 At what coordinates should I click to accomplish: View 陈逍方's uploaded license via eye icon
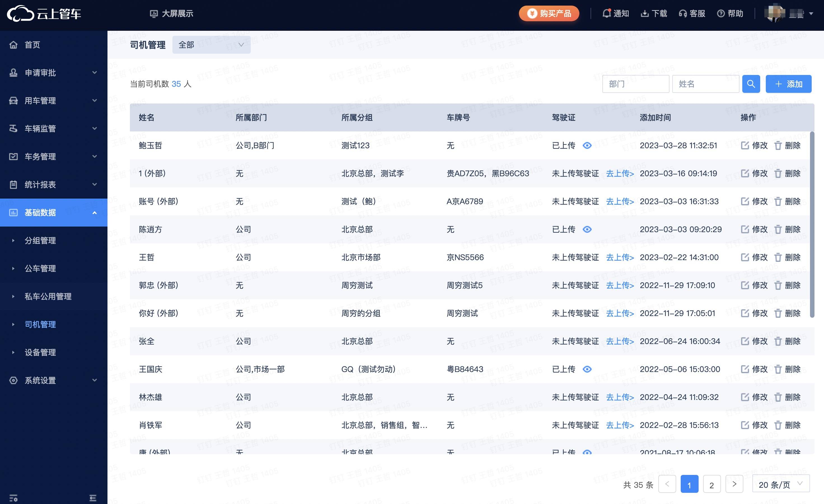coord(587,229)
